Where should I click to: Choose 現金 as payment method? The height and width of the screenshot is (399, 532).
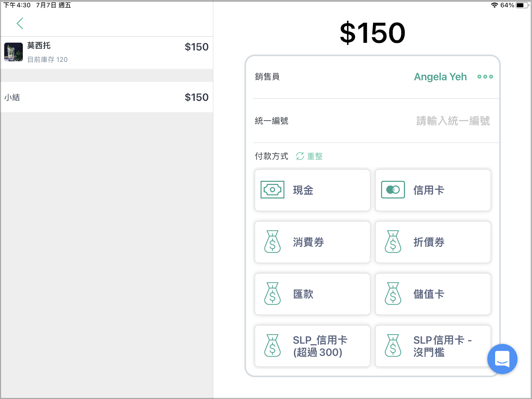click(x=312, y=190)
